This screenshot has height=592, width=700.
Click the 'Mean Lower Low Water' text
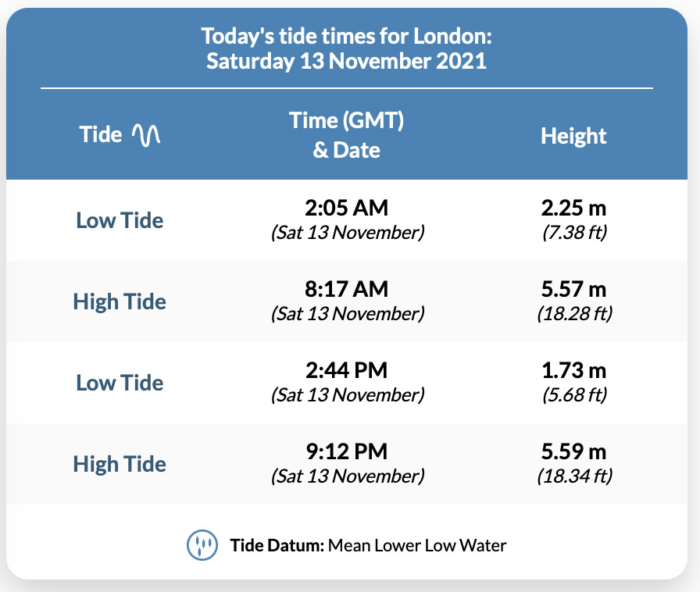(x=417, y=545)
